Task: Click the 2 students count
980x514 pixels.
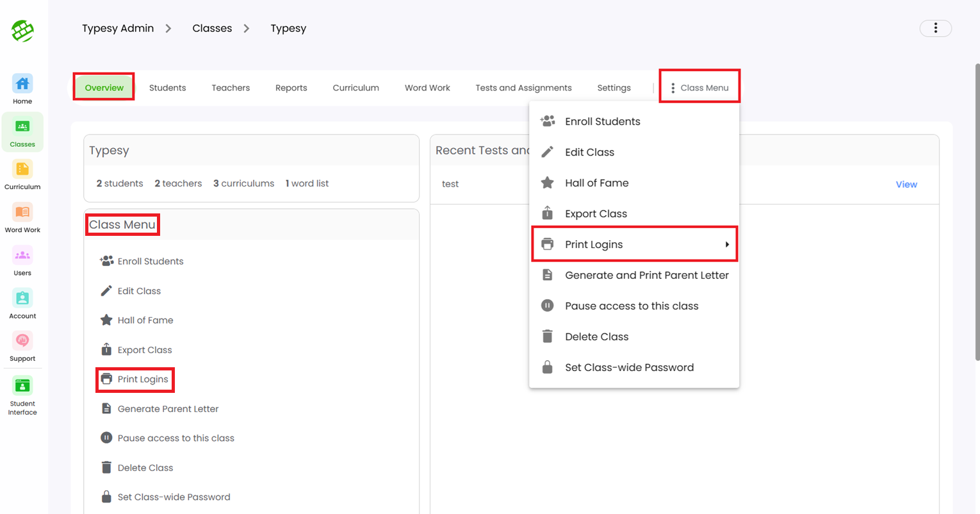Action: click(x=120, y=183)
